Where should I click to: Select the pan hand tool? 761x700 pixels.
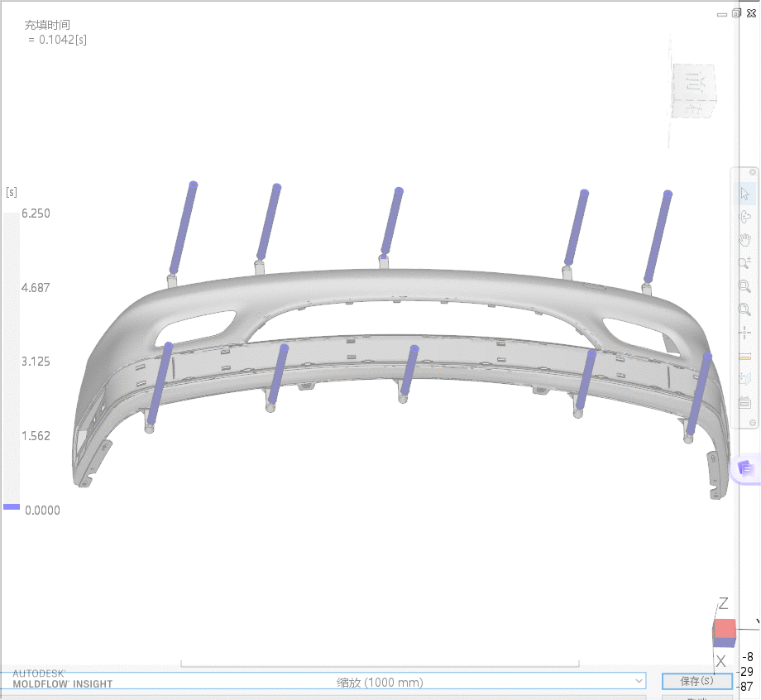click(744, 239)
